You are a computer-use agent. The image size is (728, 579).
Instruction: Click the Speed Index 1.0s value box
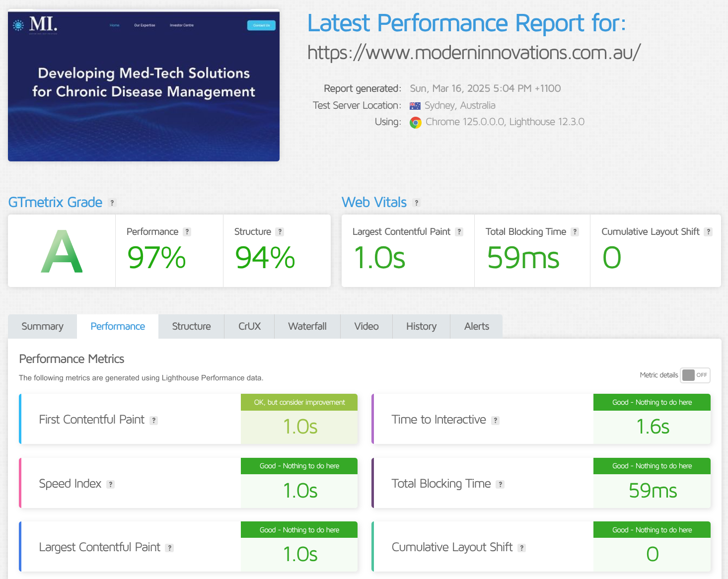pyautogui.click(x=299, y=491)
